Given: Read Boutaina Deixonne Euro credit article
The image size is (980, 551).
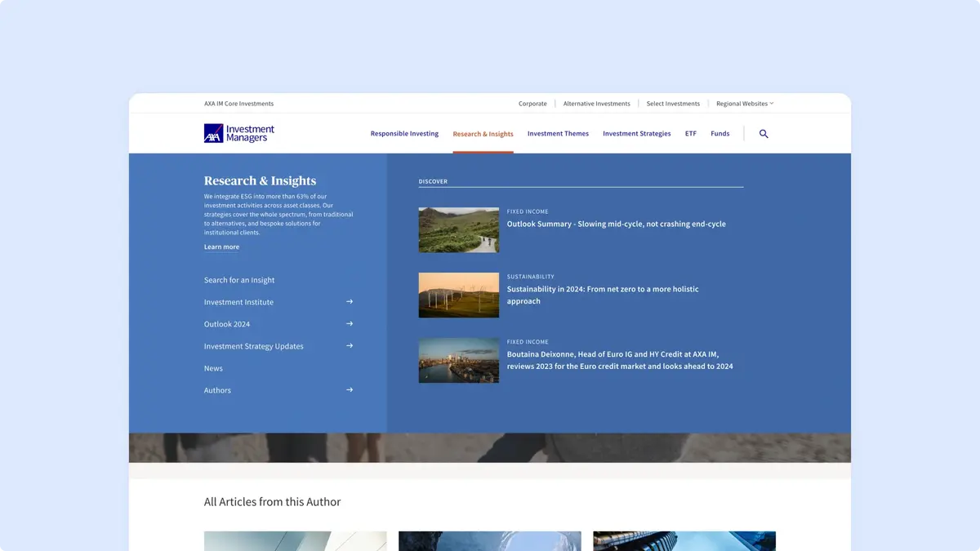Looking at the screenshot, I should (620, 360).
